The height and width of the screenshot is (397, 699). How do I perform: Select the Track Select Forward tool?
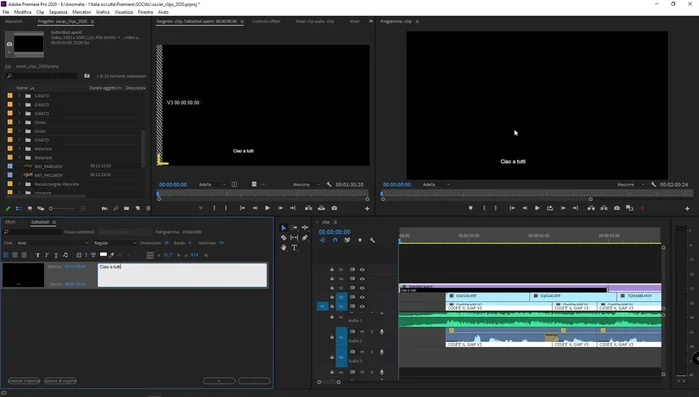294,228
